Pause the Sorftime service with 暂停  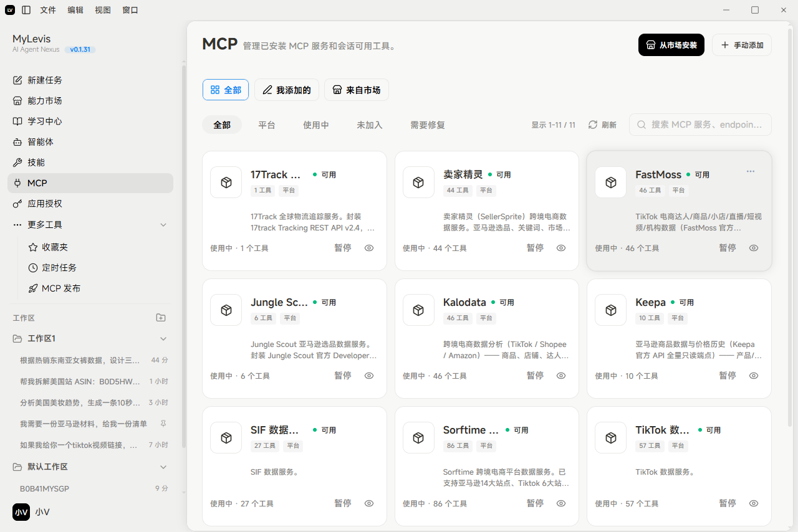[x=535, y=503]
